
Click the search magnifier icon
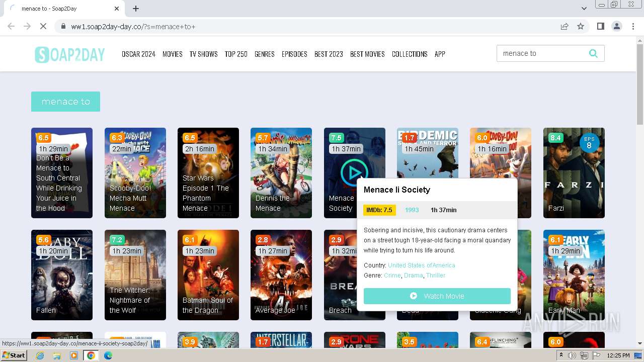click(593, 53)
